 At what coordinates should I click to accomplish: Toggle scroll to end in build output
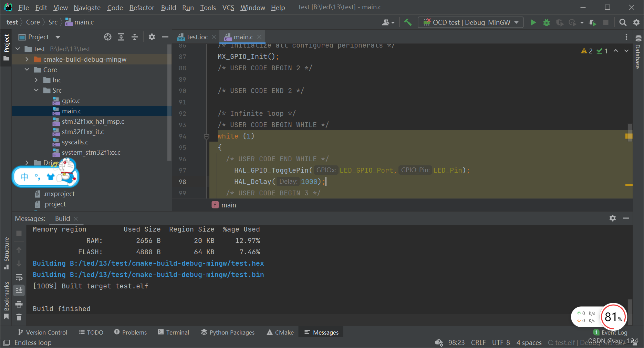[x=19, y=290]
